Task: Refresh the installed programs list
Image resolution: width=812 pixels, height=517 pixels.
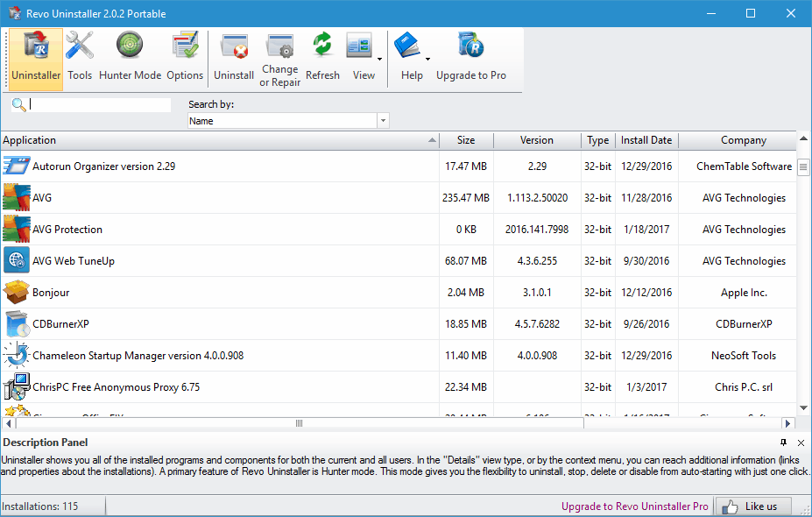Action: click(322, 56)
